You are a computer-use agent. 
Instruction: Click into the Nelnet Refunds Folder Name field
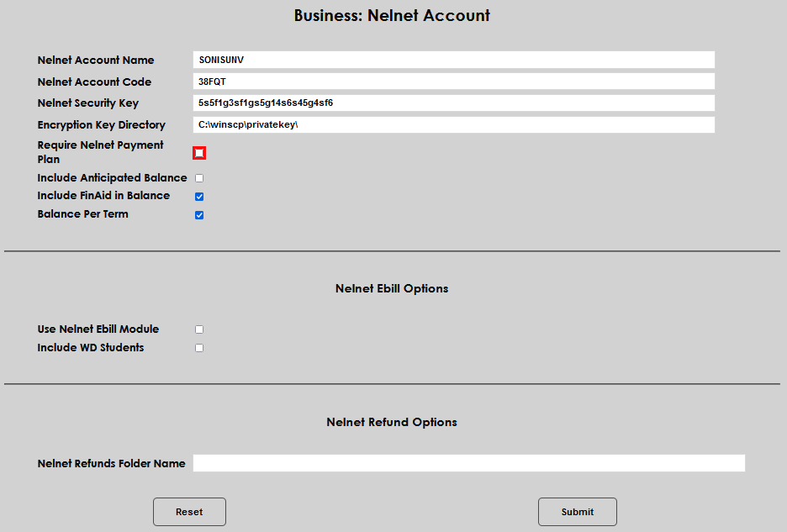[x=468, y=462]
